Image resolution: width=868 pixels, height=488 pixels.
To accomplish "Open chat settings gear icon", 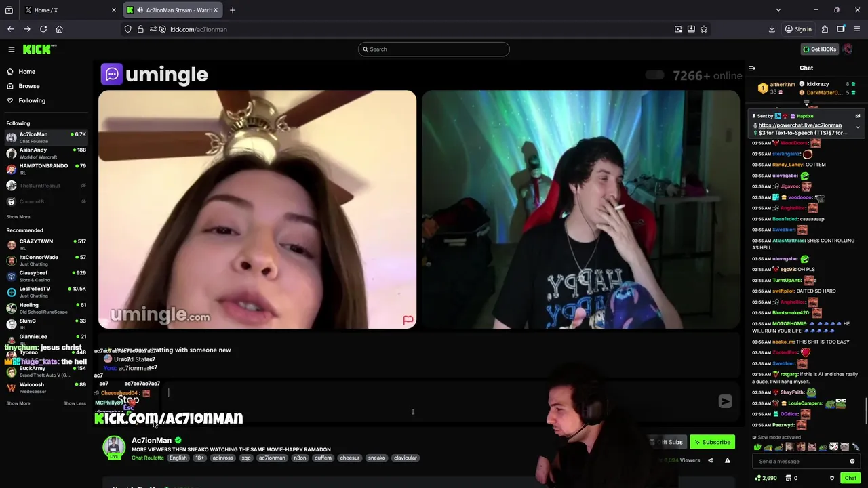I will (832, 478).
